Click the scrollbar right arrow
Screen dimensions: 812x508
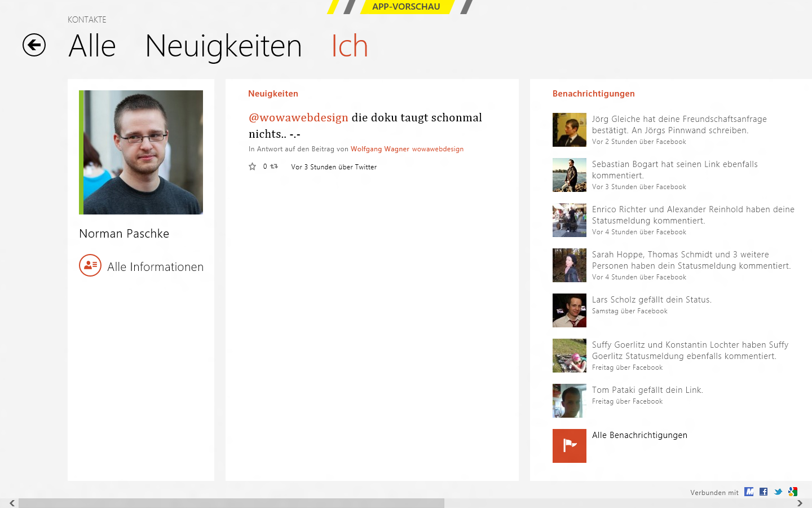pos(800,503)
